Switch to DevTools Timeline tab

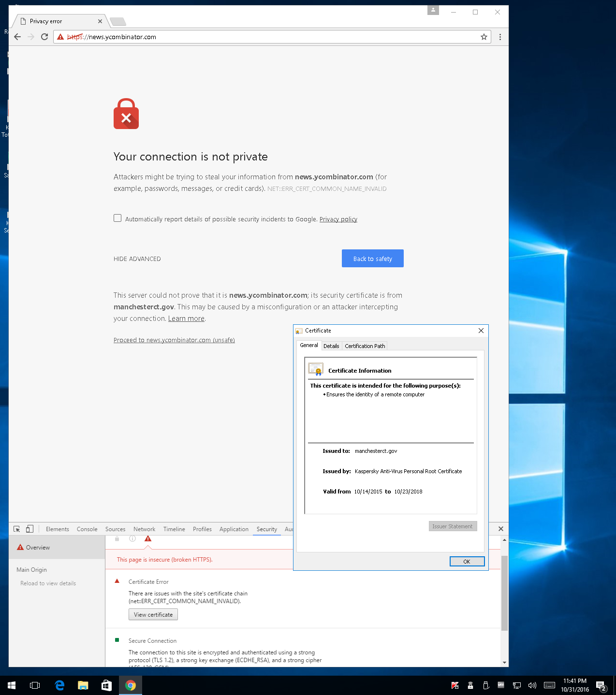click(x=174, y=529)
